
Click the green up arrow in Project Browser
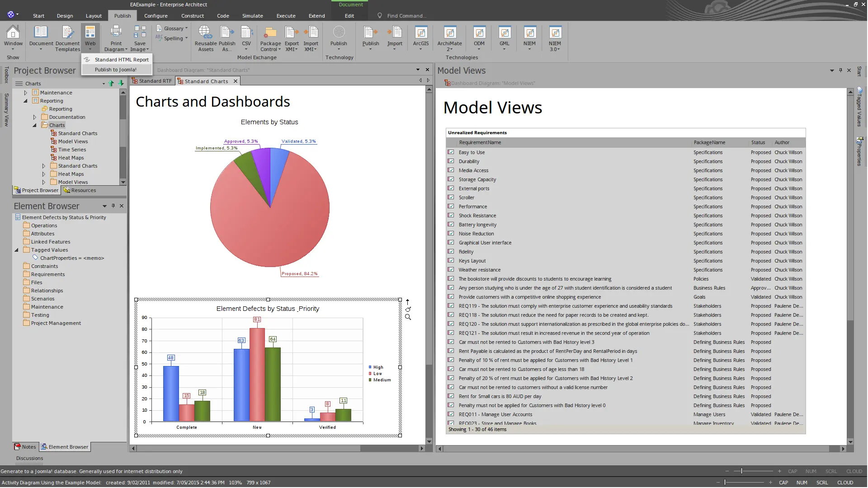(x=111, y=83)
